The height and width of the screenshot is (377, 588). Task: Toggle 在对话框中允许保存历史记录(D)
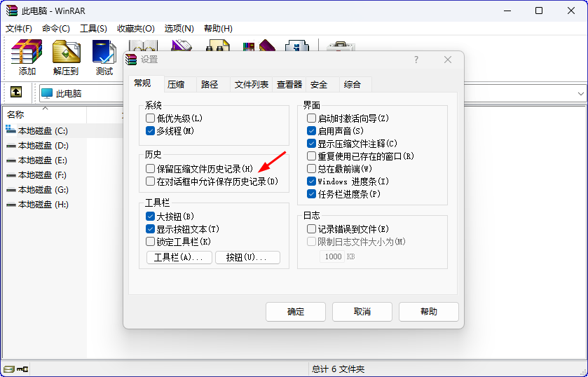(150, 181)
